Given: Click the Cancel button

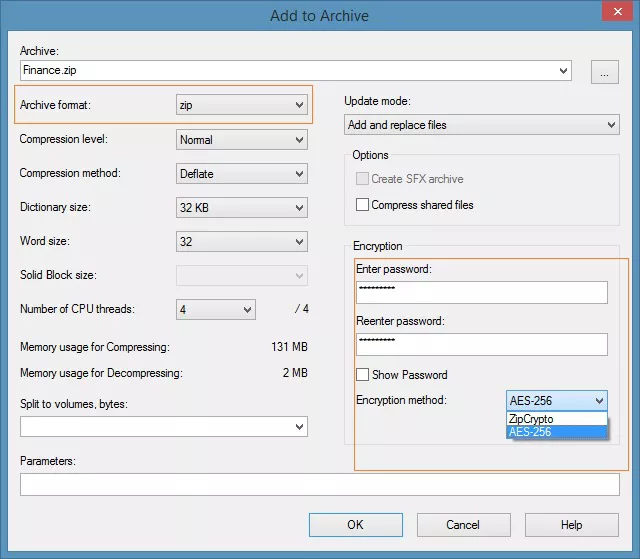Looking at the screenshot, I should pos(463,525).
